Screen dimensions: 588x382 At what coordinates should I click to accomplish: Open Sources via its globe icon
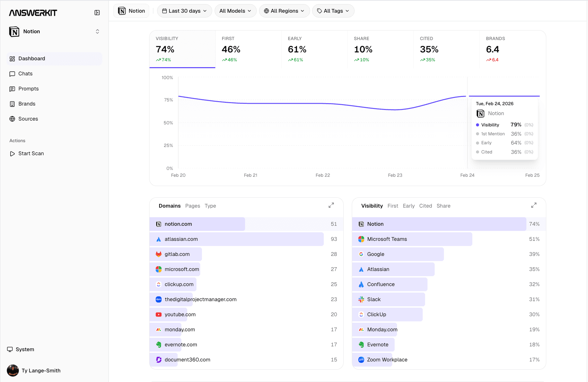coord(12,119)
